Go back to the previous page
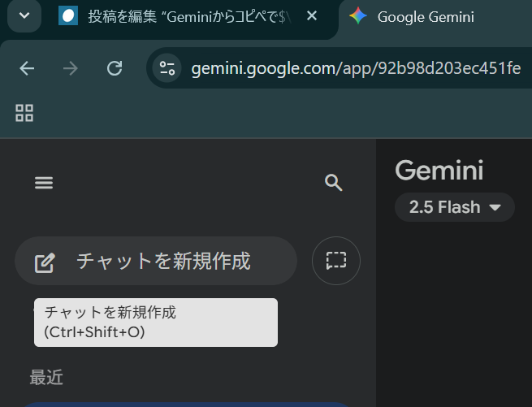Screen dimensions: 532x407 point(27,68)
